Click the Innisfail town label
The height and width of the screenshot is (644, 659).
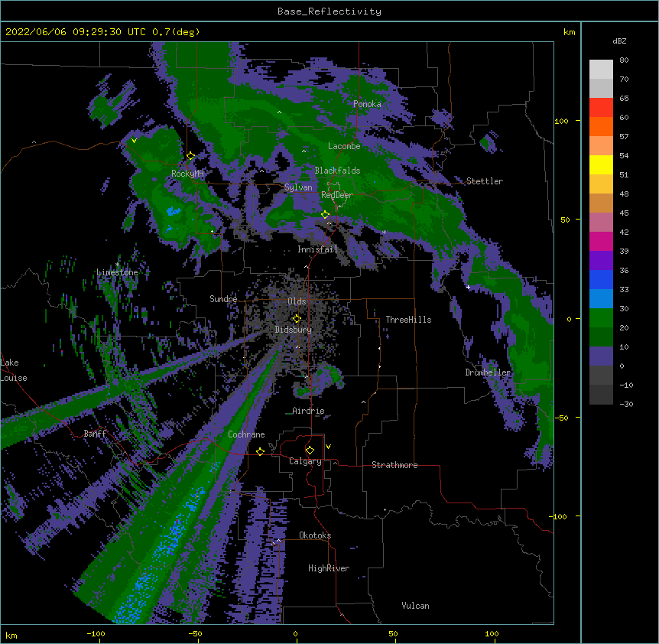pos(317,249)
